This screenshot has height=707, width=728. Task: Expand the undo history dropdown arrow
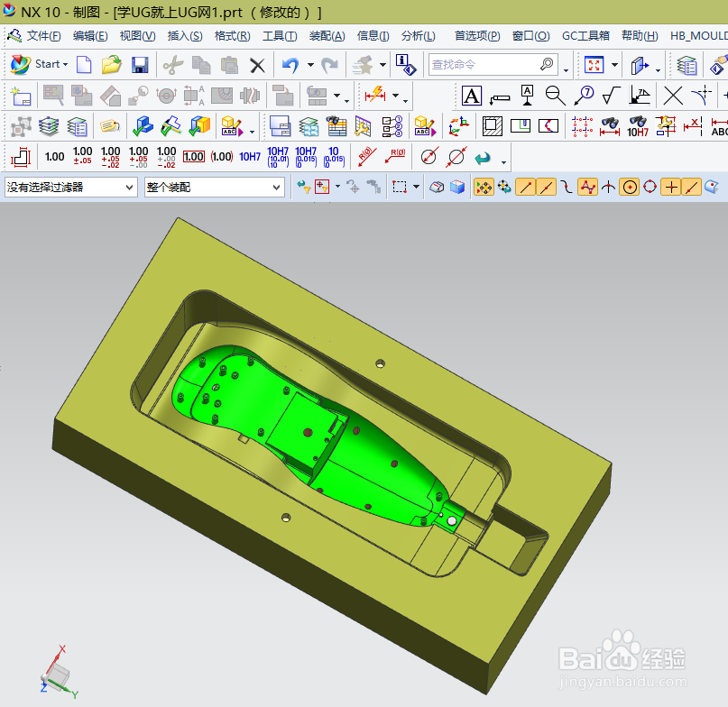click(x=310, y=65)
